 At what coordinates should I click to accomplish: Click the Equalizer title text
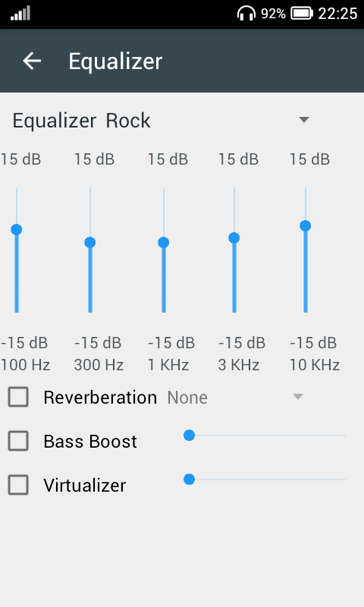(x=115, y=61)
